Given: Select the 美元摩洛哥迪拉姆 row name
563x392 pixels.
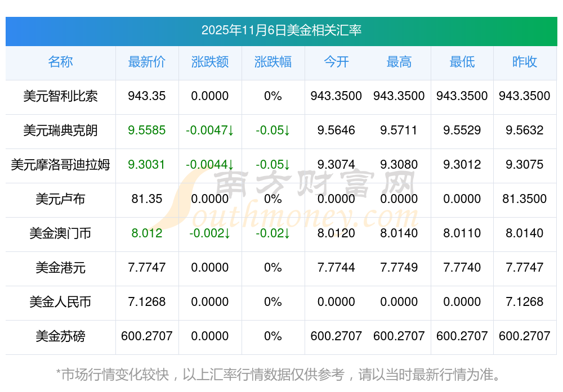Looking at the screenshot, I should click(x=60, y=165).
